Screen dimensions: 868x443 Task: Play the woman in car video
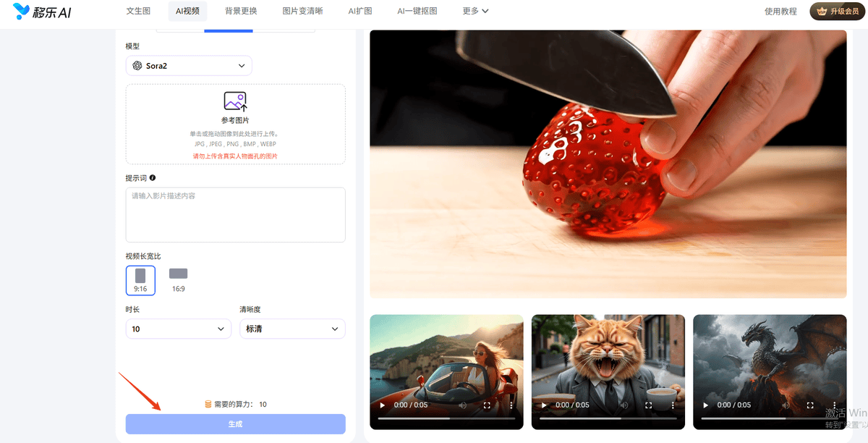pos(383,405)
